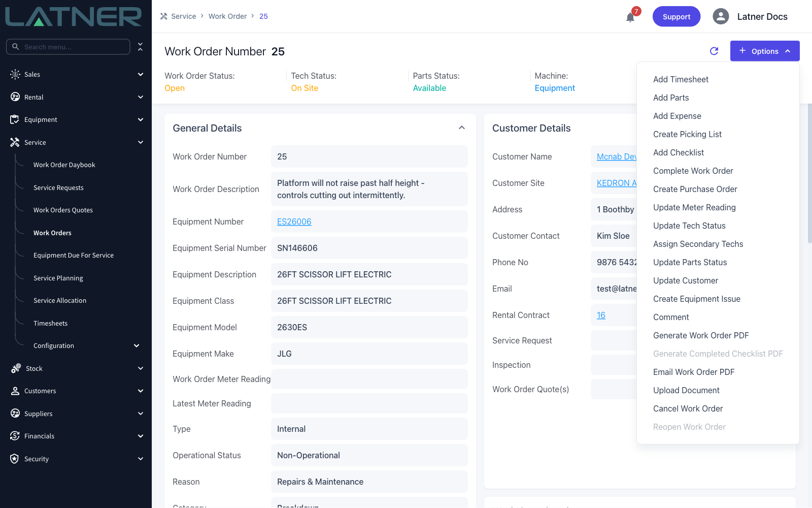812x508 pixels.
Task: Choose Complete Work Order menu item
Action: 693,171
